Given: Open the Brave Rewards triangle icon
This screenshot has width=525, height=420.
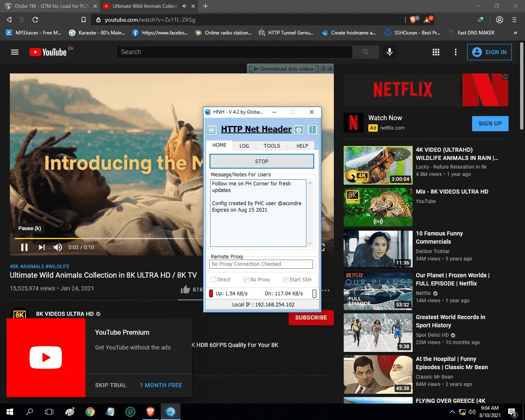Looking at the screenshot, I should click(427, 19).
